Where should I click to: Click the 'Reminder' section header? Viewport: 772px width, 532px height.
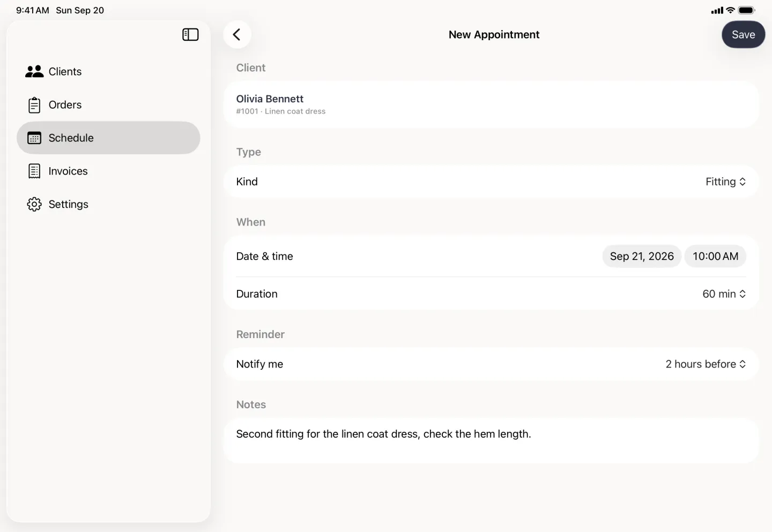tap(261, 334)
